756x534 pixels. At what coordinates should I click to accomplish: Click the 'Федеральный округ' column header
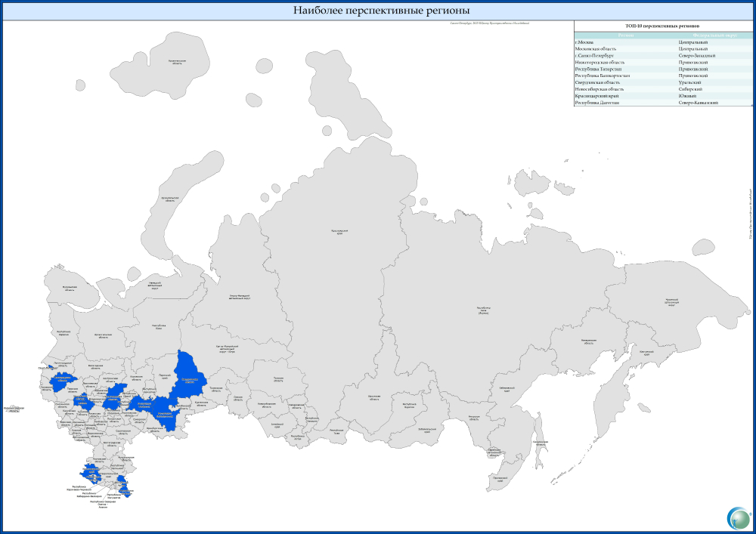tap(714, 35)
